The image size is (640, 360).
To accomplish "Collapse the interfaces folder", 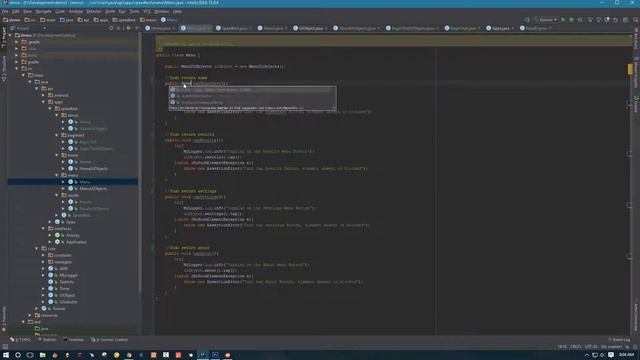I will coord(43,229).
